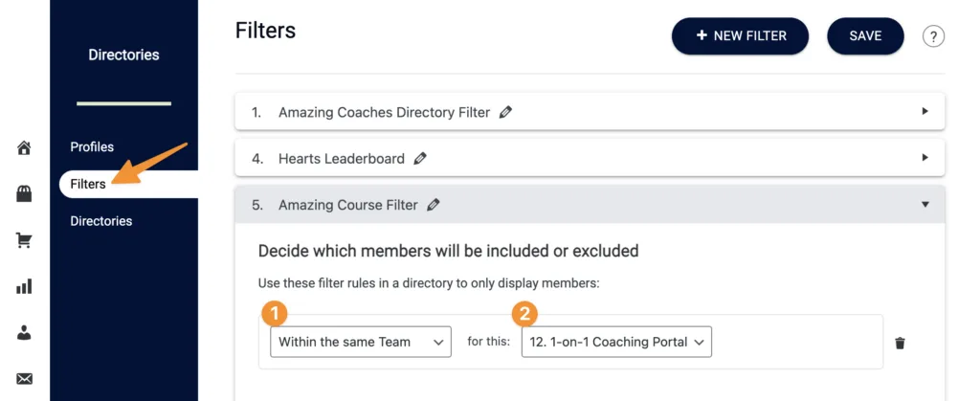Click the help question mark icon

click(x=933, y=36)
